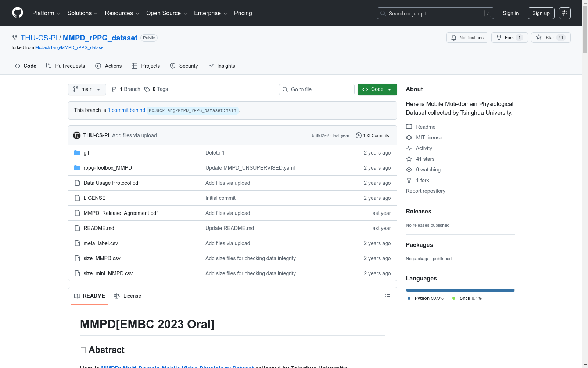The width and height of the screenshot is (588, 368).
Task: Open the size_mini_MMPD.csv file
Action: pos(108,273)
